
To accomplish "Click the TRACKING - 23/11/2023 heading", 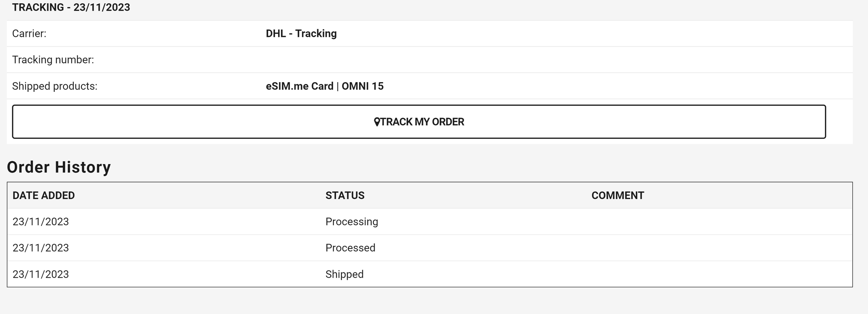I will tap(71, 7).
